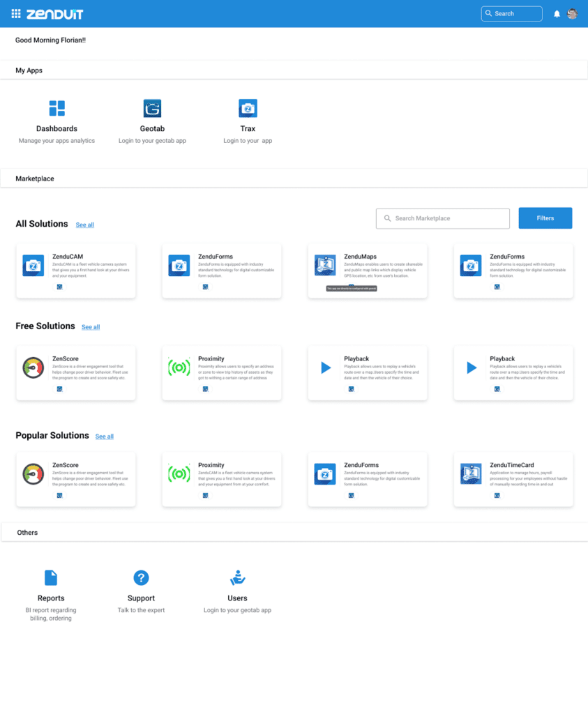Click the Proximity title under Popular Solutions
The width and height of the screenshot is (588, 714).
211,465
